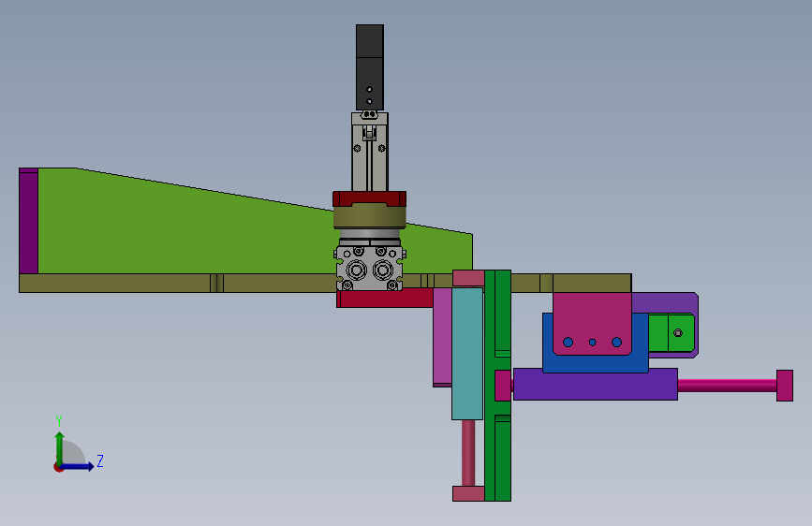Select the blue Z axis of the triad
This screenshot has width=812, height=526.
pyautogui.click(x=79, y=466)
